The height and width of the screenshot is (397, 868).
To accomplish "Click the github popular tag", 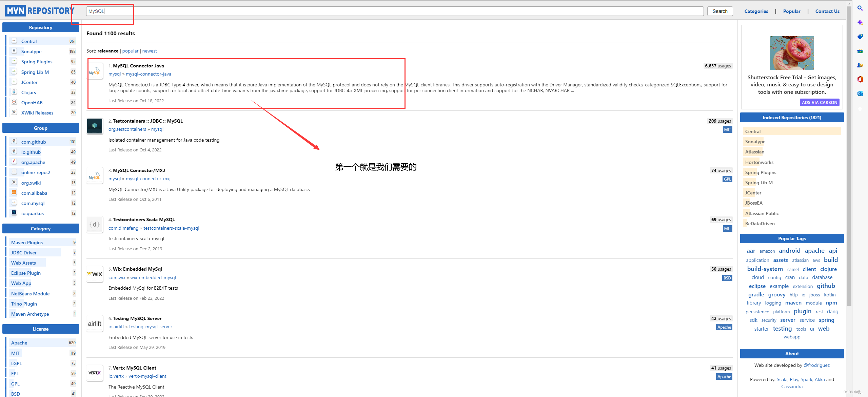I will (826, 286).
